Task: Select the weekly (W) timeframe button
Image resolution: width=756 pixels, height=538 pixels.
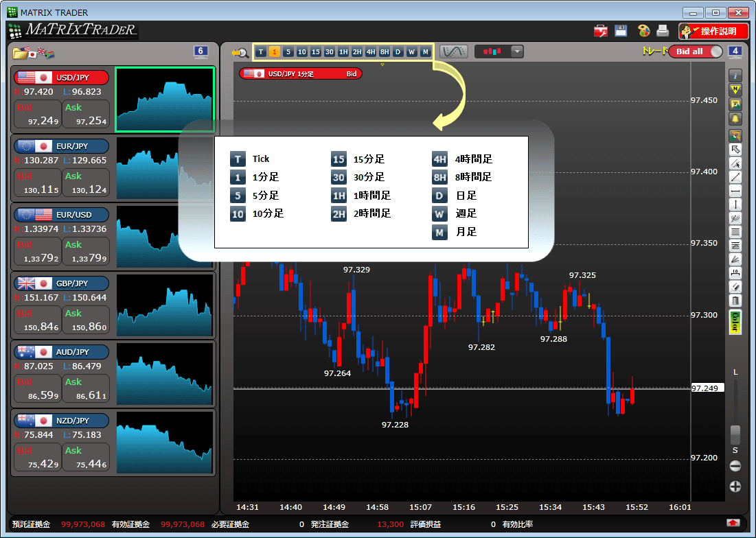Action: (x=412, y=51)
